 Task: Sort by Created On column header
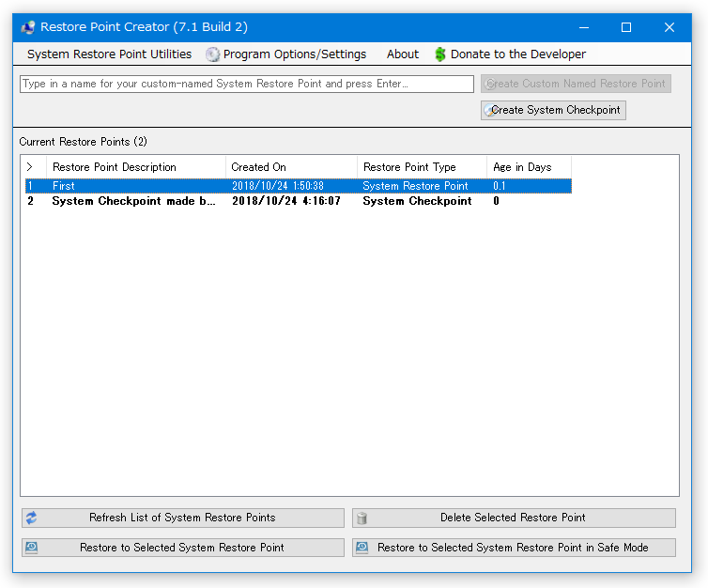point(291,167)
